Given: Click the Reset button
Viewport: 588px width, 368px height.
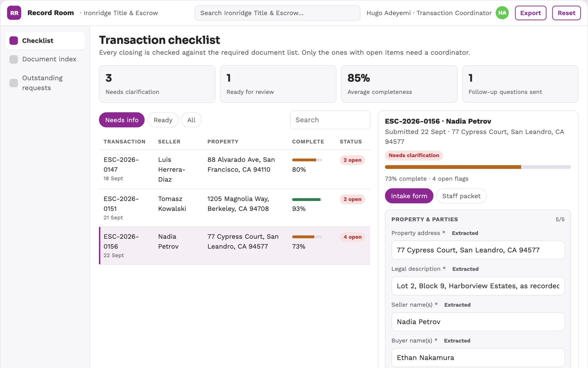Looking at the screenshot, I should pyautogui.click(x=566, y=13).
